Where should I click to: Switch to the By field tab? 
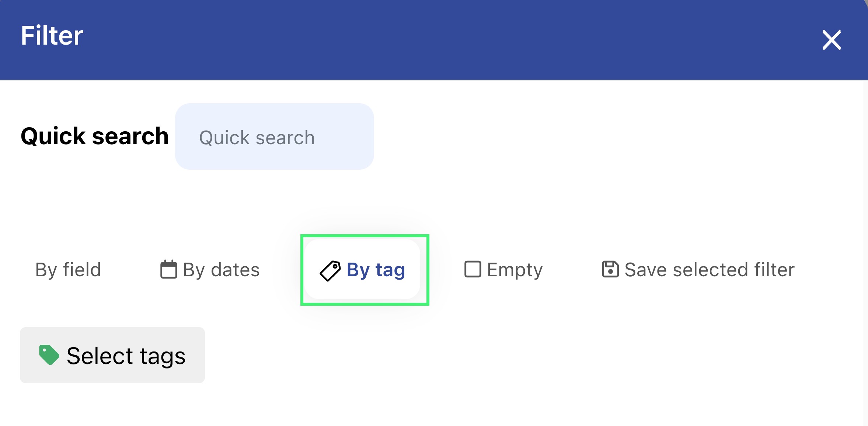(x=68, y=270)
